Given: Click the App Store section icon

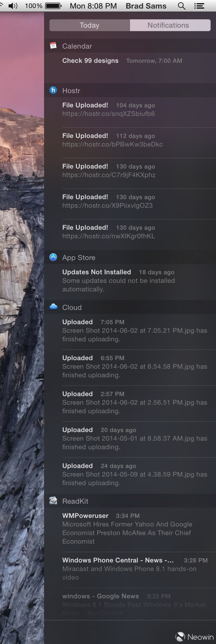Looking at the screenshot, I should point(53,257).
